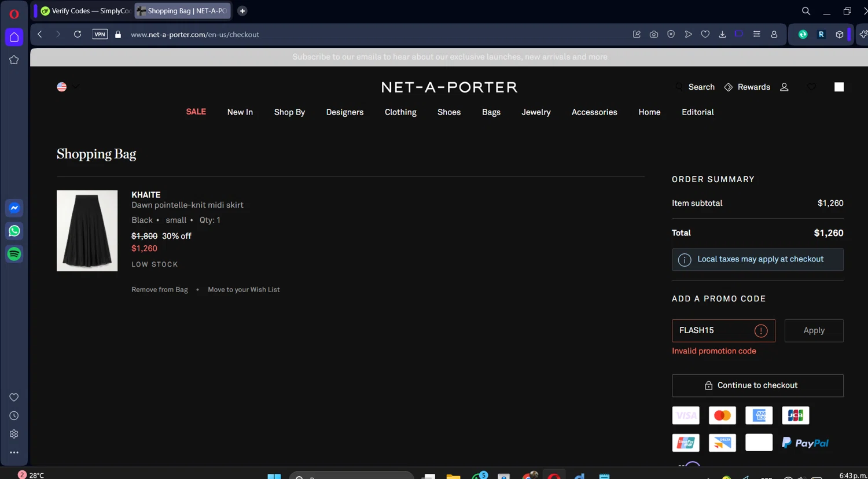This screenshot has height=479, width=868.
Task: Search tabs with magnifier icon
Action: coord(806,11)
